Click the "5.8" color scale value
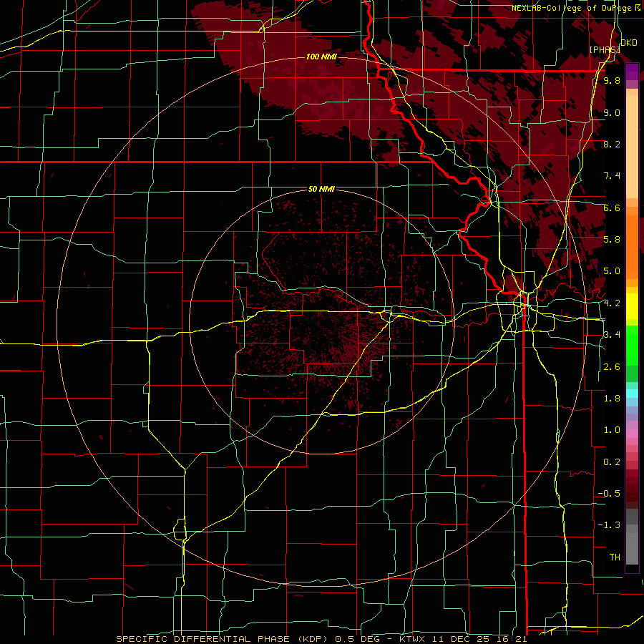 612,240
